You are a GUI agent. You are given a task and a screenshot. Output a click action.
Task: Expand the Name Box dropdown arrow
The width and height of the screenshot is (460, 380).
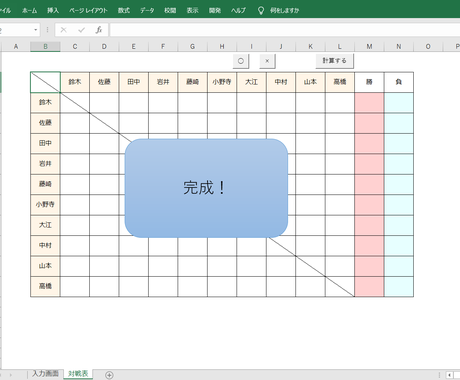[x=36, y=30]
